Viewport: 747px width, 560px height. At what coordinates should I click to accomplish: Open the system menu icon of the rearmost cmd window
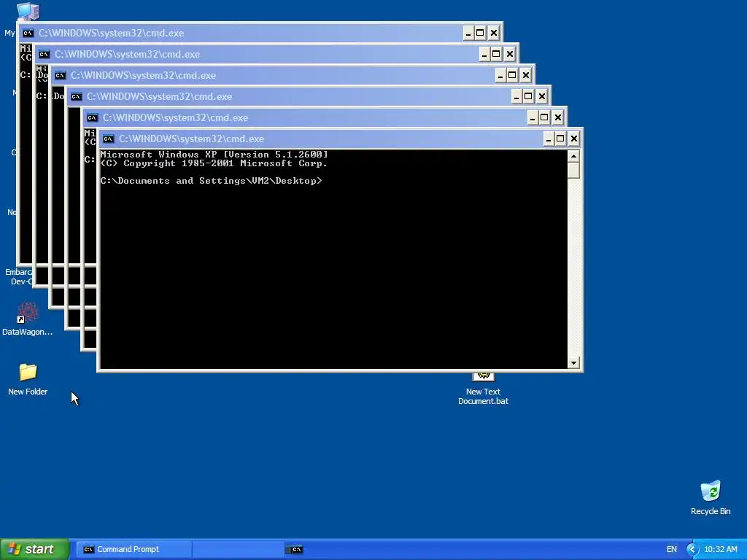[28, 34]
